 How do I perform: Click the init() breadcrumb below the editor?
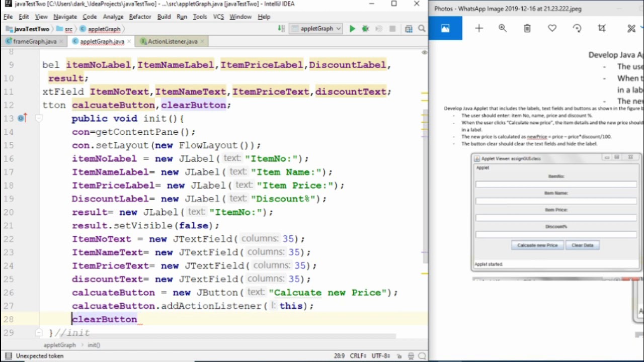(x=94, y=345)
